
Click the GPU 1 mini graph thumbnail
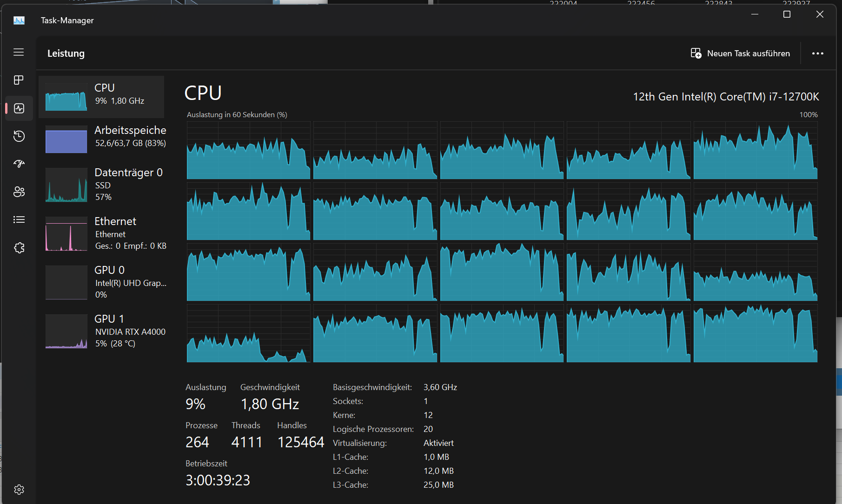tap(66, 331)
